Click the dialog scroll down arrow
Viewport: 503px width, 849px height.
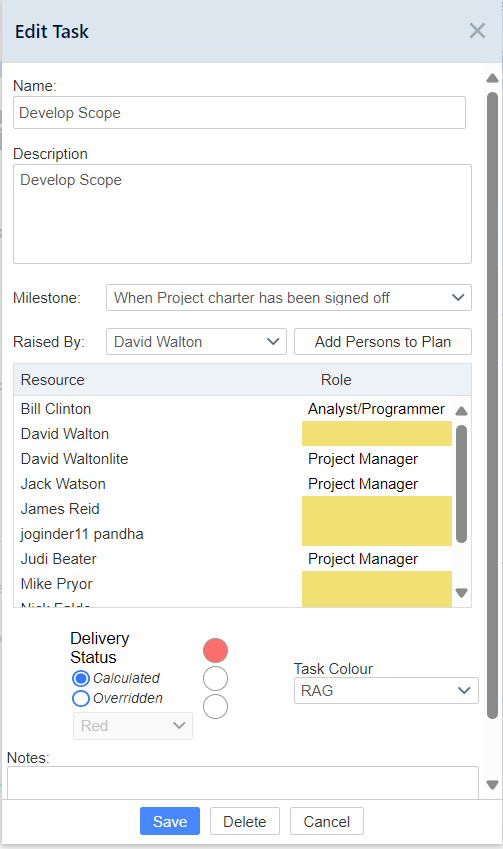point(492,785)
